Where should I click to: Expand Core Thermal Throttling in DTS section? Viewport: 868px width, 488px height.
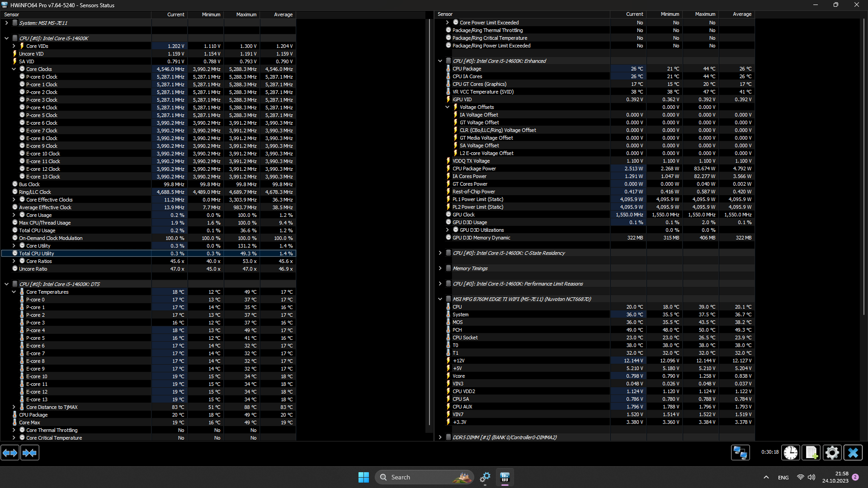click(14, 430)
